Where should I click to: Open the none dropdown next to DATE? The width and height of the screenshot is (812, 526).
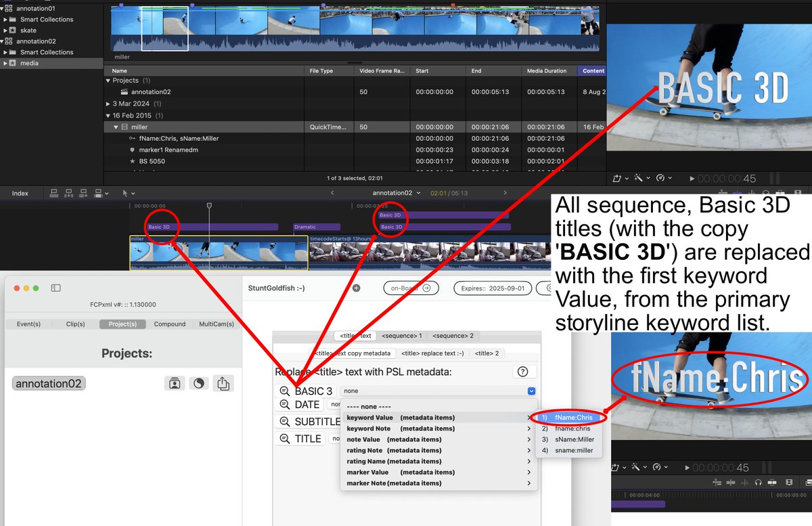(336, 403)
